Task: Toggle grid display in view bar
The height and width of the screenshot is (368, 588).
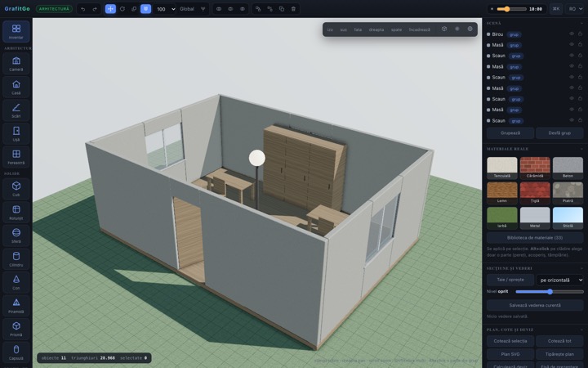Action: pyautogui.click(x=457, y=29)
